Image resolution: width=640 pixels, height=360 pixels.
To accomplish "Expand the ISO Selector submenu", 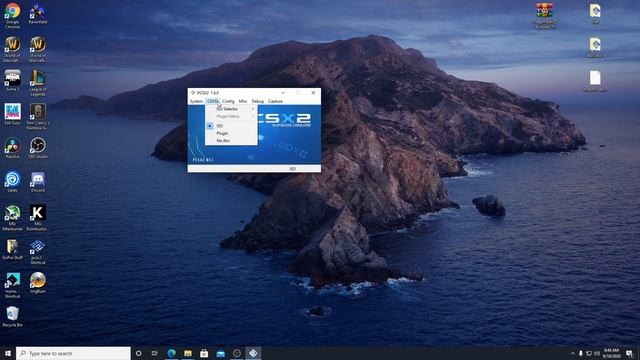I will click(231, 109).
